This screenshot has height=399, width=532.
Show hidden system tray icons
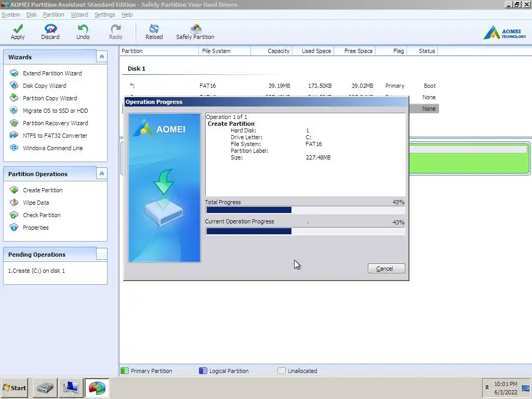point(487,388)
